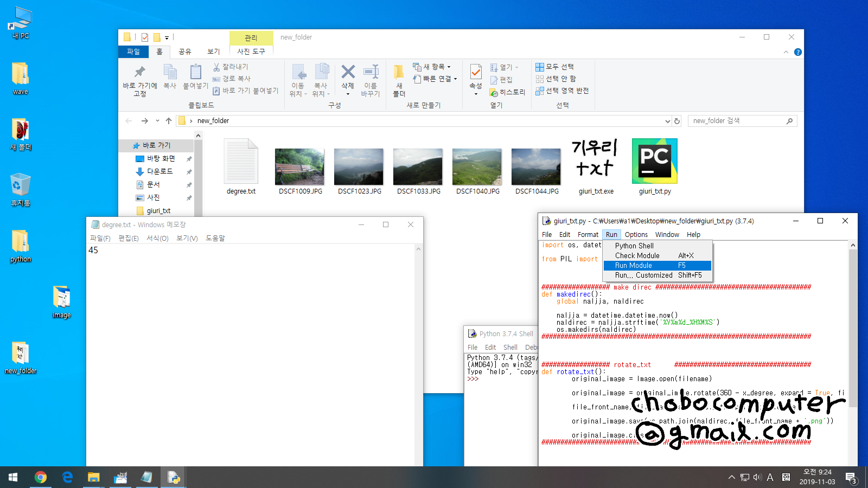
Task: Choose Run... Customized menu entry
Action: 658,275
